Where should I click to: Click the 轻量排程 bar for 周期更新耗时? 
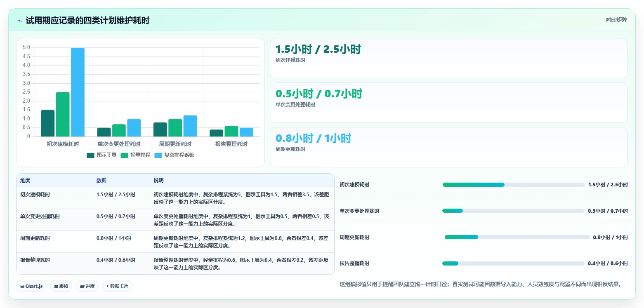click(175, 128)
